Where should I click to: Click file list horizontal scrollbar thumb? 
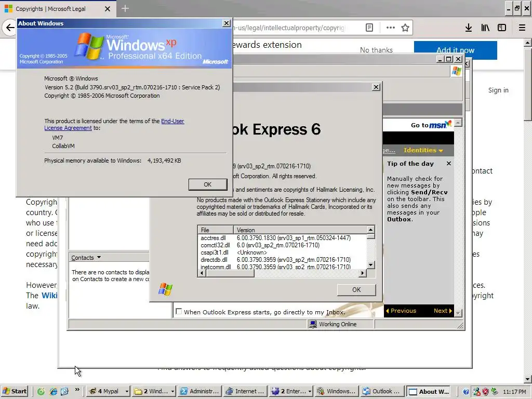(x=230, y=273)
